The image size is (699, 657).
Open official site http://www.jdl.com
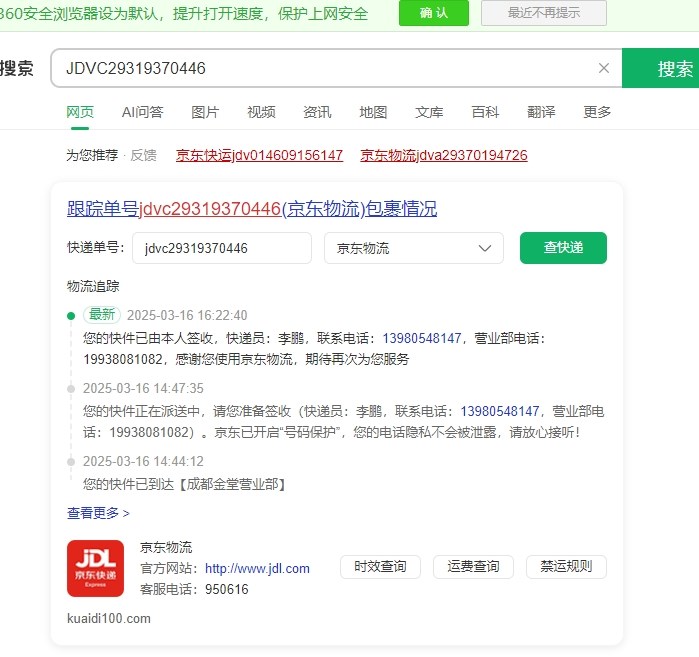tap(257, 568)
